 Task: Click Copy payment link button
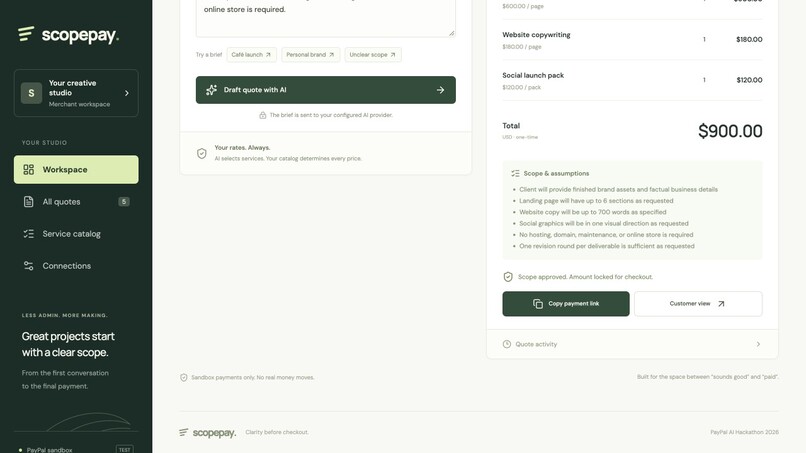coord(565,304)
